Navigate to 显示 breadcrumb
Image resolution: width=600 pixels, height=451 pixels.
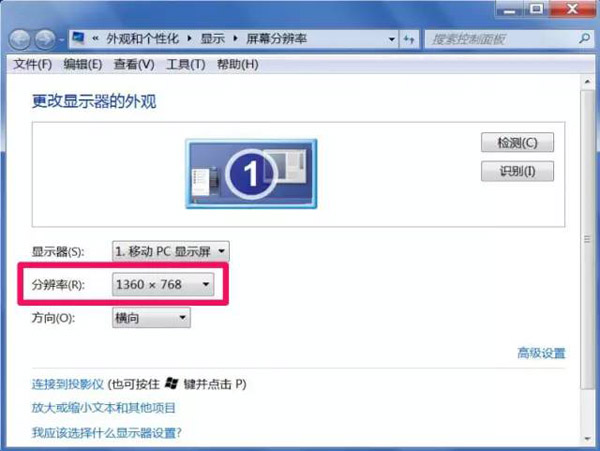(x=212, y=39)
